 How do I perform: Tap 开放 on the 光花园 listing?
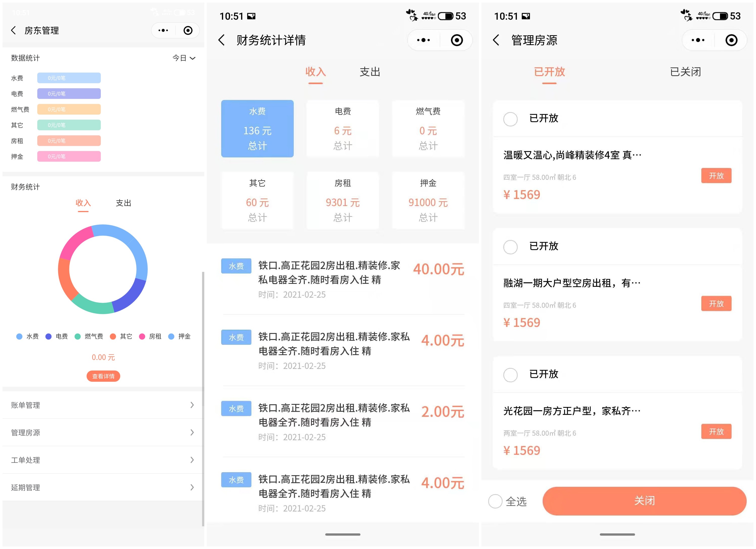(716, 431)
